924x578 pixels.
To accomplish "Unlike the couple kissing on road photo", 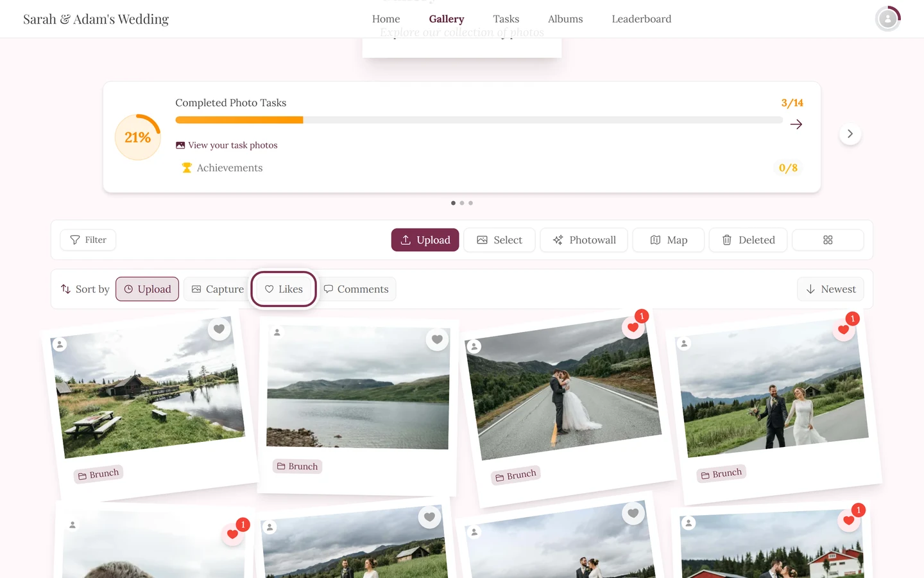I will pyautogui.click(x=633, y=328).
